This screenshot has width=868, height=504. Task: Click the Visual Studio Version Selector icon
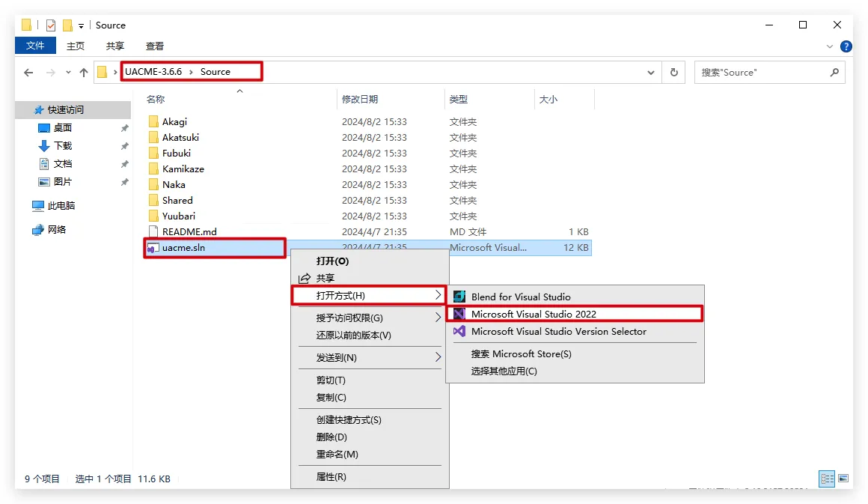click(459, 331)
